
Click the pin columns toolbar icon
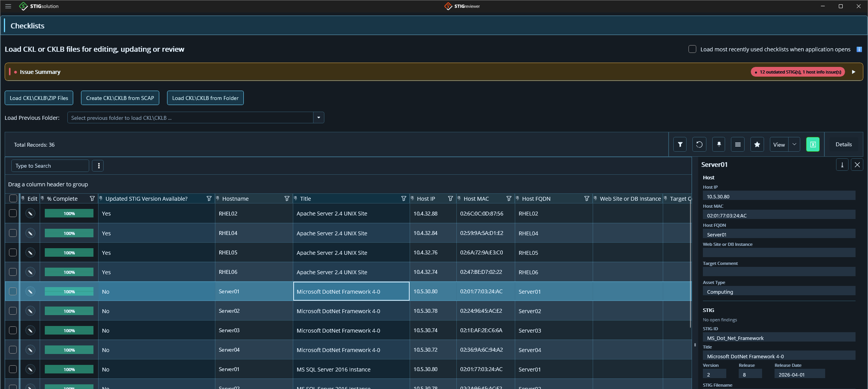[x=719, y=145]
